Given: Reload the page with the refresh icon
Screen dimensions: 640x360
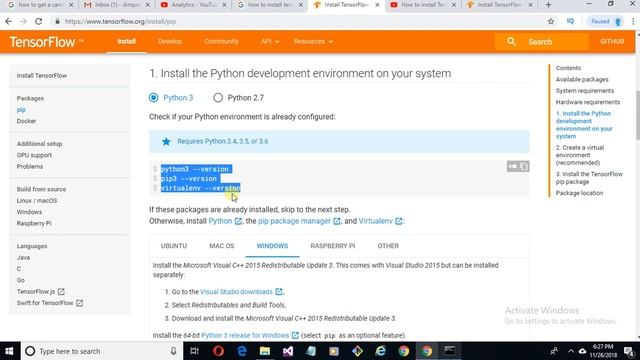Looking at the screenshot, I should click(38, 21).
